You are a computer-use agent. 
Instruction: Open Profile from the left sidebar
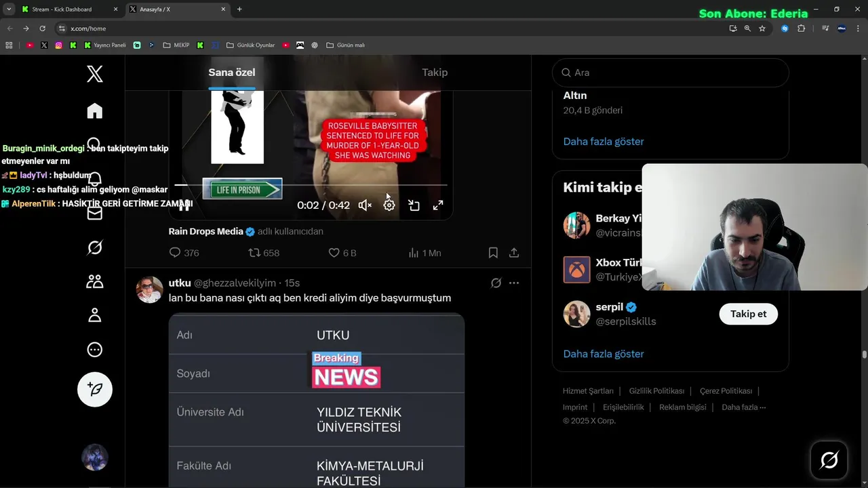(x=95, y=315)
